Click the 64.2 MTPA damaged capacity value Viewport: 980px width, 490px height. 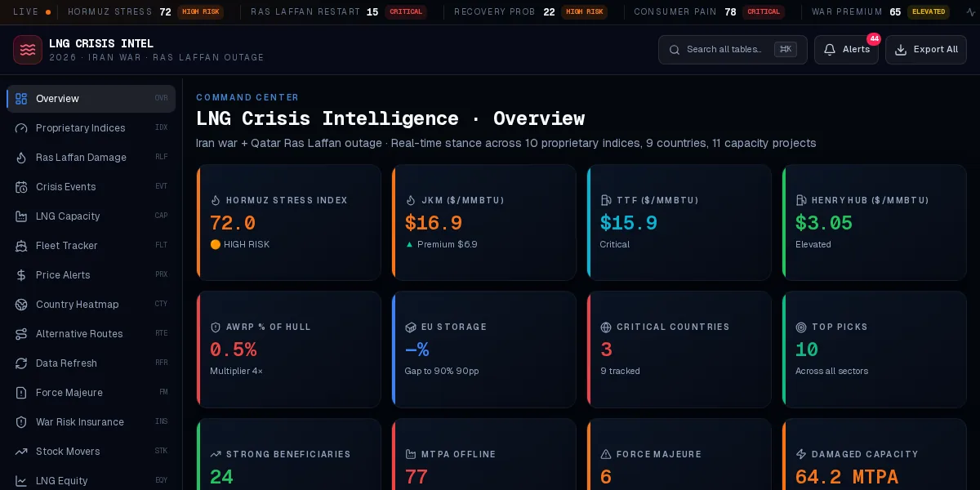click(847, 477)
